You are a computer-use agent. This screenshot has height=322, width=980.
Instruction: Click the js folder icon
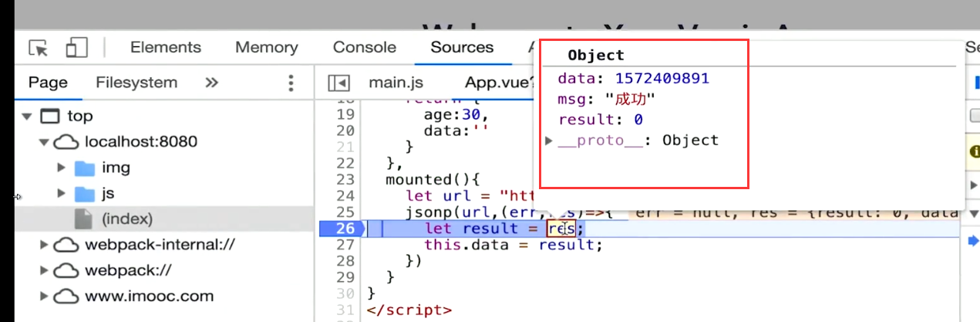pos(85,193)
